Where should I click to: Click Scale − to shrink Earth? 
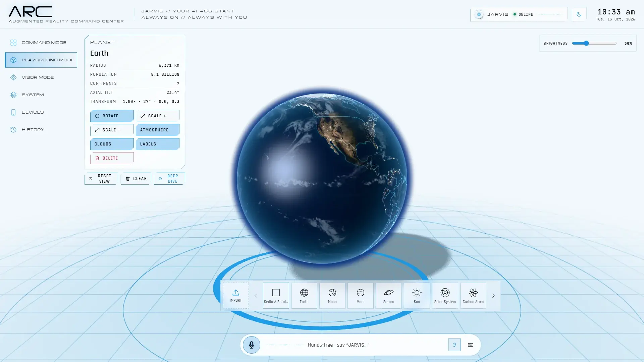(112, 130)
